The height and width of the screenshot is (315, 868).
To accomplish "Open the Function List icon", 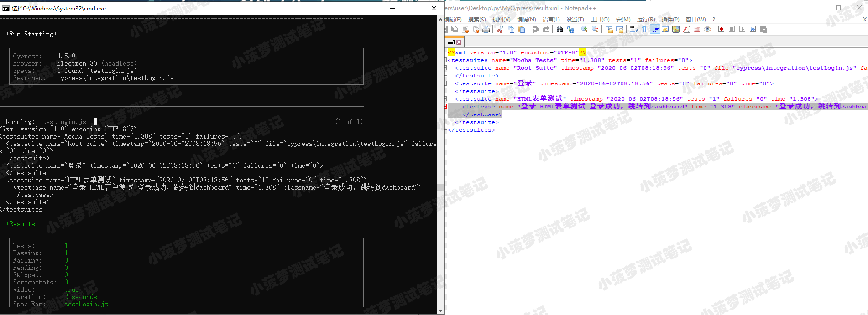I will click(686, 29).
